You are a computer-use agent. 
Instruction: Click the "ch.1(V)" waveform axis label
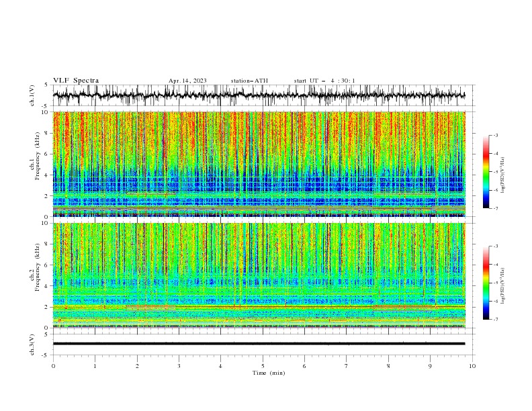click(x=32, y=95)
